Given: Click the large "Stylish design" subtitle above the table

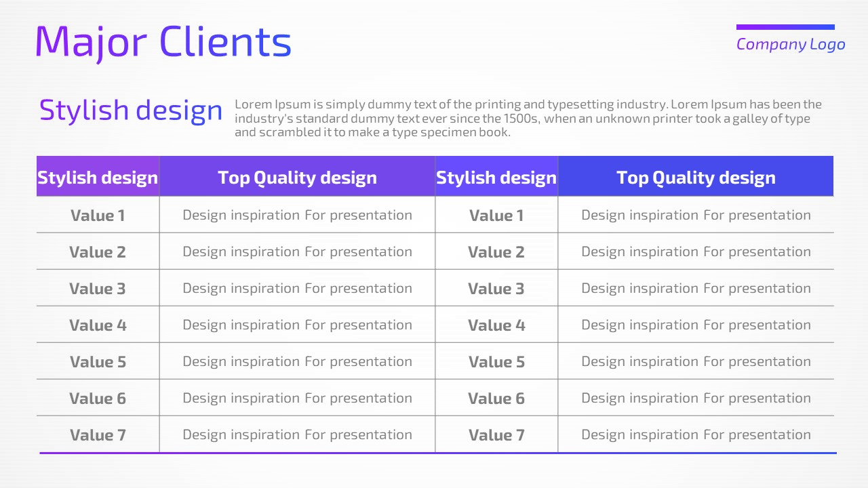Looking at the screenshot, I should coord(131,110).
